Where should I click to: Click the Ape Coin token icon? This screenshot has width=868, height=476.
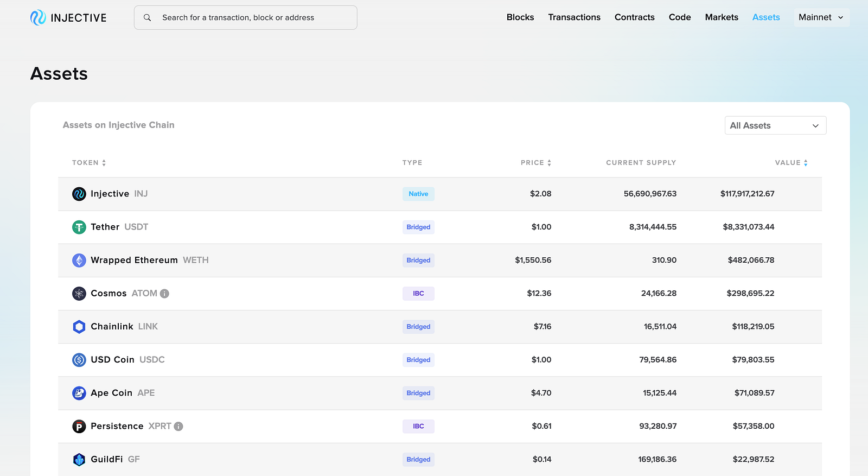79,393
